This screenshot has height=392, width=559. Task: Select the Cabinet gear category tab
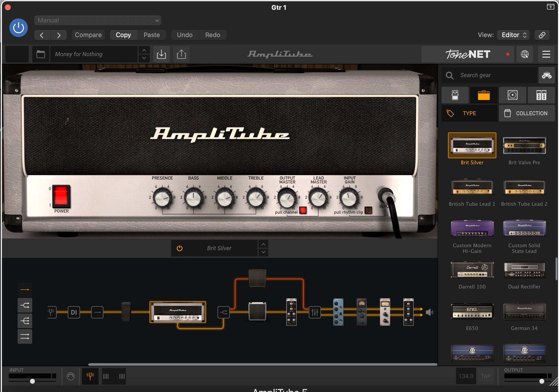coord(512,95)
